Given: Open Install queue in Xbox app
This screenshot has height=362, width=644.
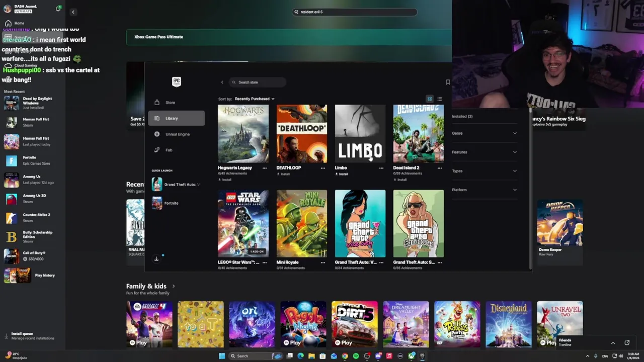Looking at the screenshot, I should 33,336.
